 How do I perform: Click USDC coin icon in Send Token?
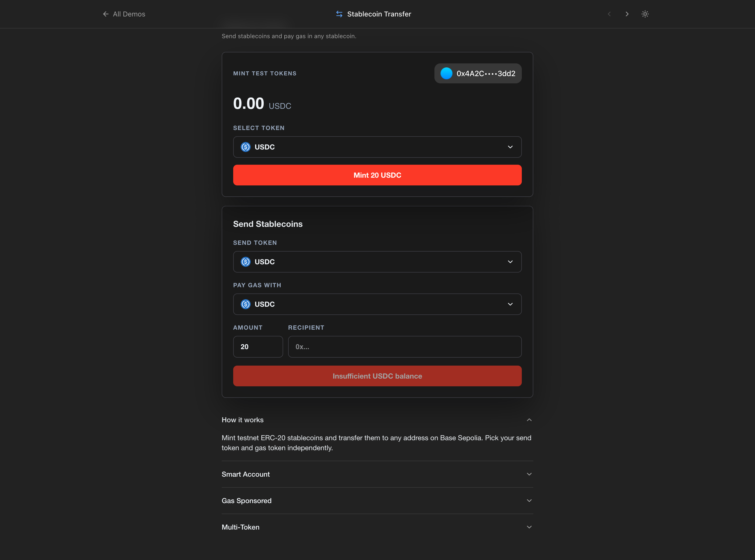point(245,262)
